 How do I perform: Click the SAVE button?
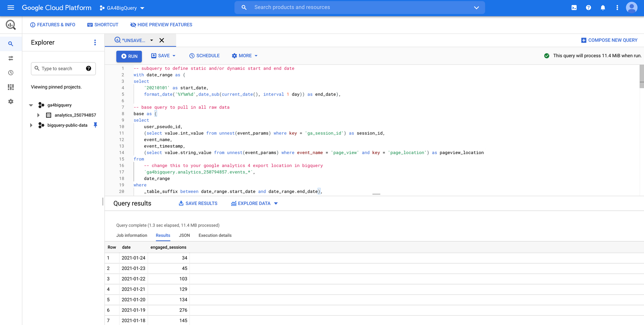[x=161, y=56]
